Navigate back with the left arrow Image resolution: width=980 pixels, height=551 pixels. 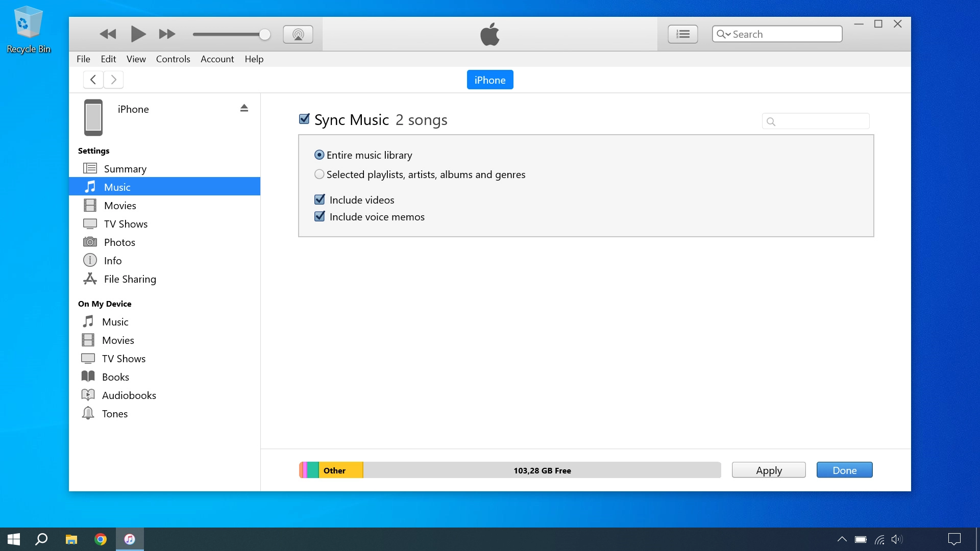(92, 79)
